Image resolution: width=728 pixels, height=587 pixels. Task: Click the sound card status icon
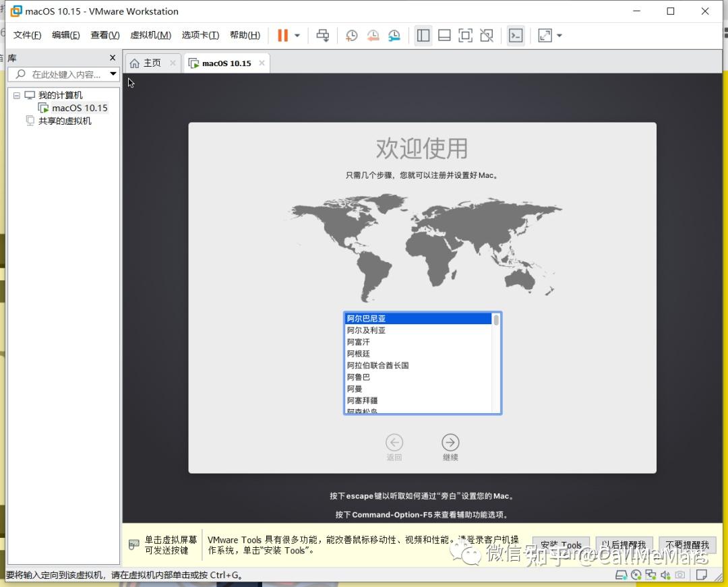pos(665,576)
